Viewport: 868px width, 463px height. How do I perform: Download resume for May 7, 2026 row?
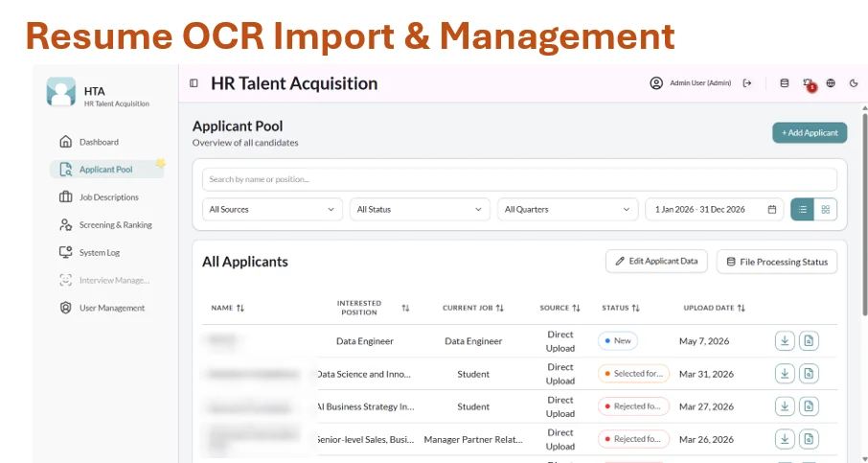point(785,341)
